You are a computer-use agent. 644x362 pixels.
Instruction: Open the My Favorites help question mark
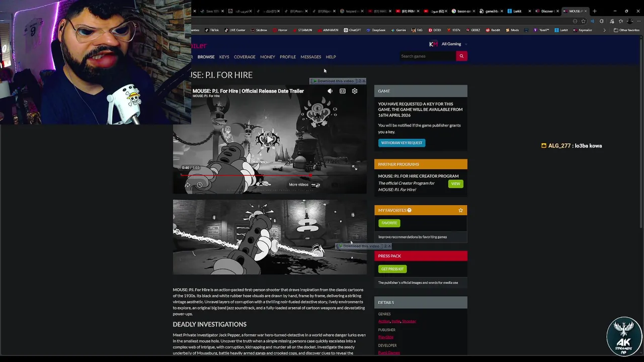click(409, 210)
